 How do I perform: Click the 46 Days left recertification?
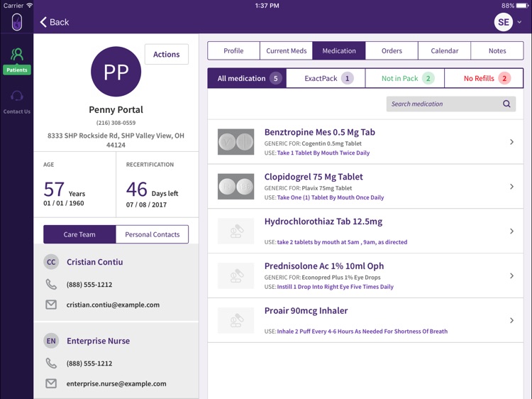[152, 190]
